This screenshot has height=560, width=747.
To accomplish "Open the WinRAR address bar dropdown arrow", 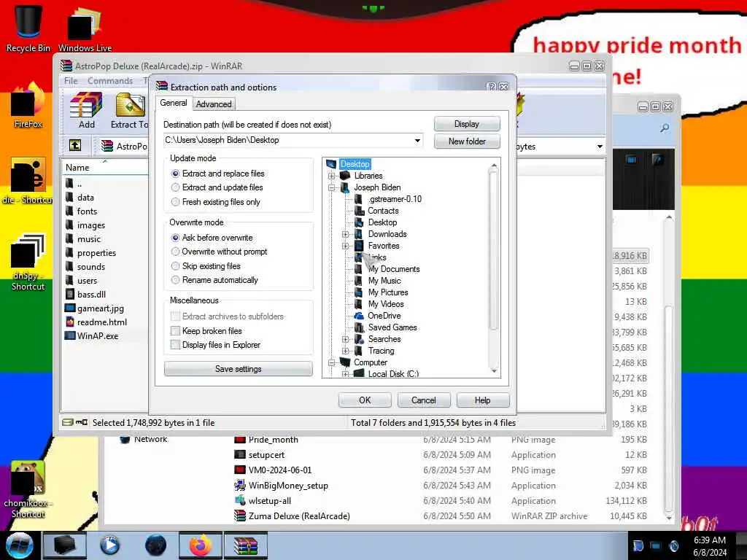I will tap(600, 147).
